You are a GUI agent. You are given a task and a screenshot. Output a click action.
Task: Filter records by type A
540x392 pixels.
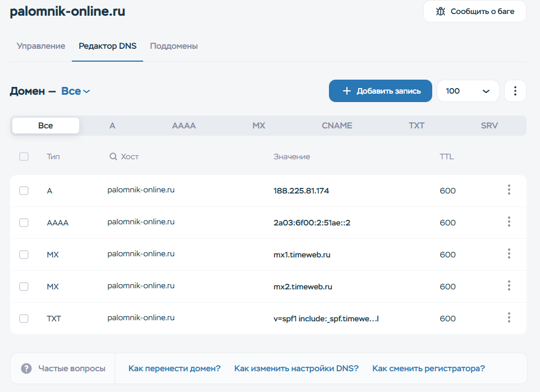(x=112, y=126)
